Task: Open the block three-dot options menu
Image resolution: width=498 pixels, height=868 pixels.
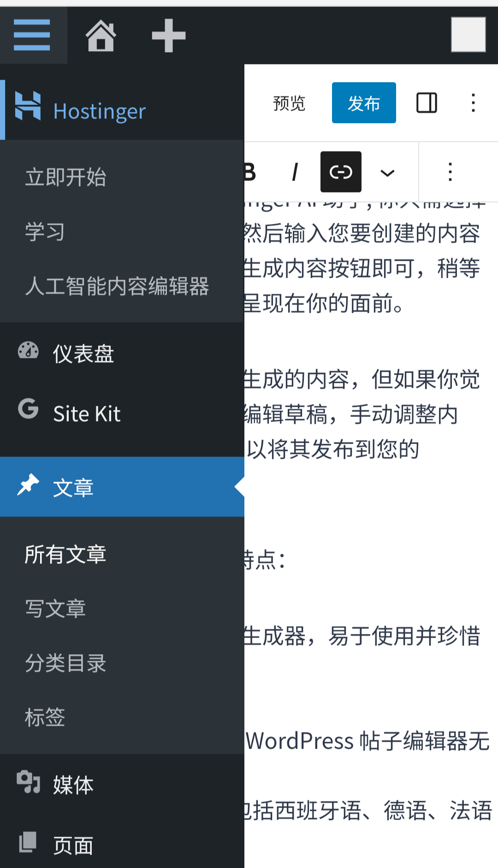Action: [x=449, y=171]
